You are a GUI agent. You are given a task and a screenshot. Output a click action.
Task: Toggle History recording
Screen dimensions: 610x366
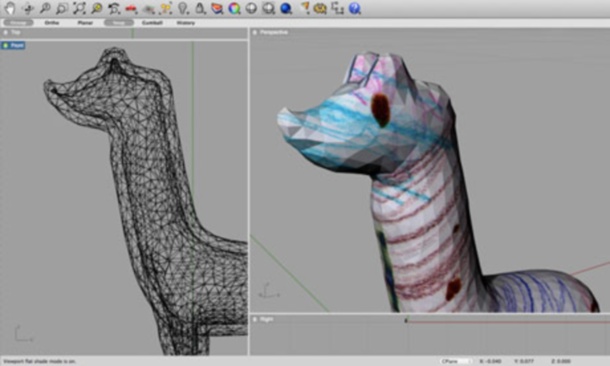point(186,23)
